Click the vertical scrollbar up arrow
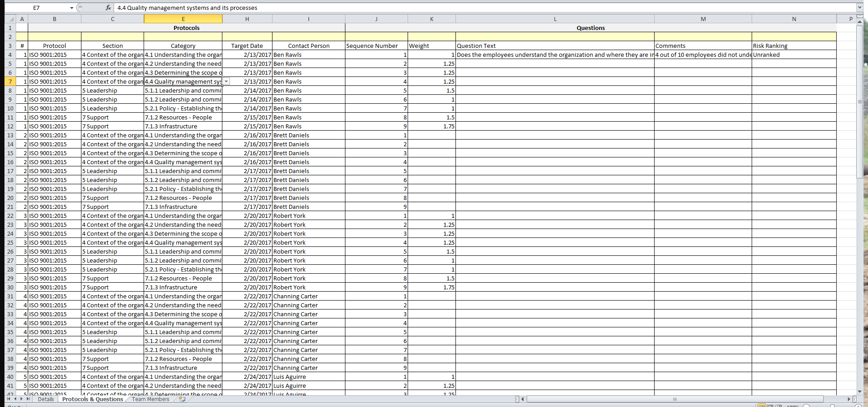Image resolution: width=868 pixels, height=407 pixels. pyautogui.click(x=859, y=21)
